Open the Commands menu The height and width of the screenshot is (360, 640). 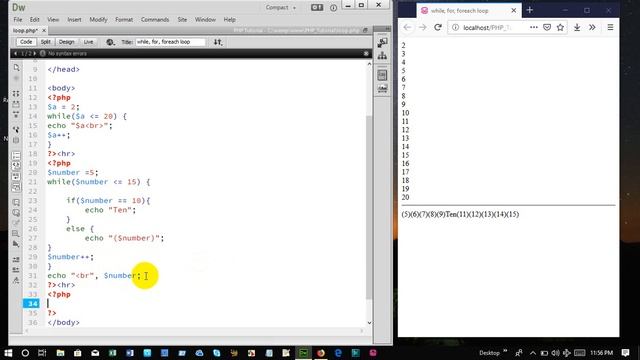(155, 20)
